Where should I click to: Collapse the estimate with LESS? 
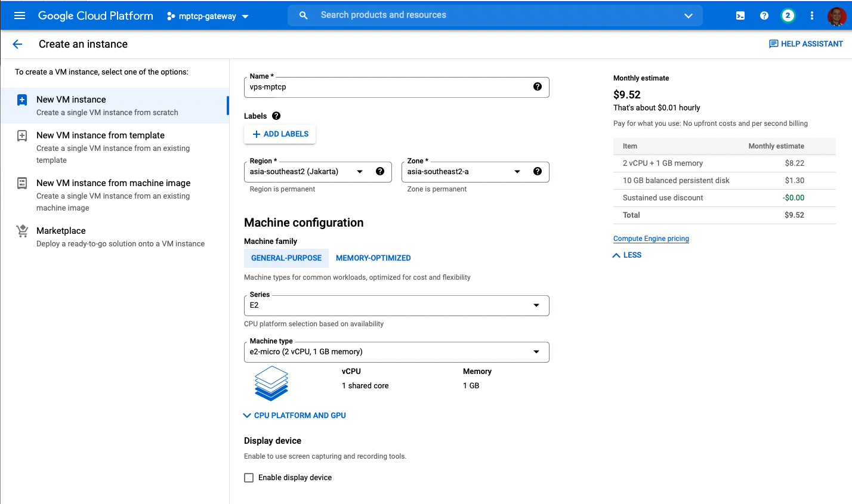tap(627, 255)
